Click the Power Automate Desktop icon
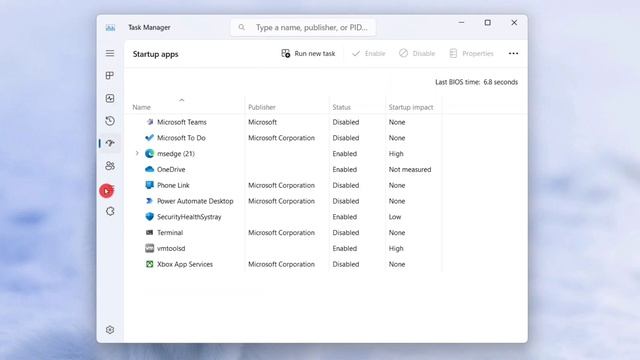 pos(149,201)
